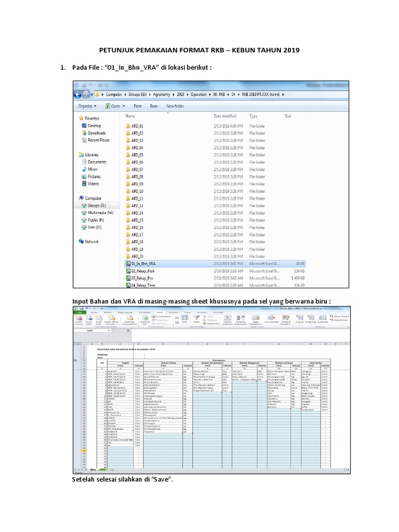Click the Name Box cell reference field
Viewport: 399px width, 532px height.
[x=89, y=330]
